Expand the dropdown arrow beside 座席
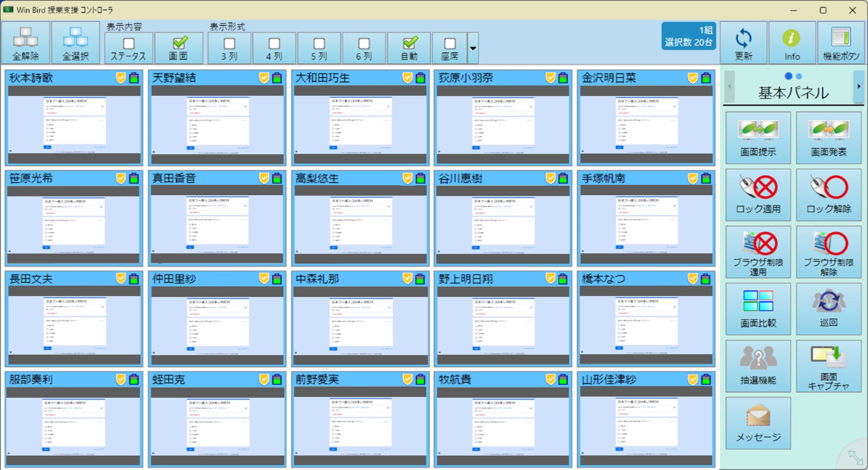This screenshot has width=868, height=470. pos(473,48)
